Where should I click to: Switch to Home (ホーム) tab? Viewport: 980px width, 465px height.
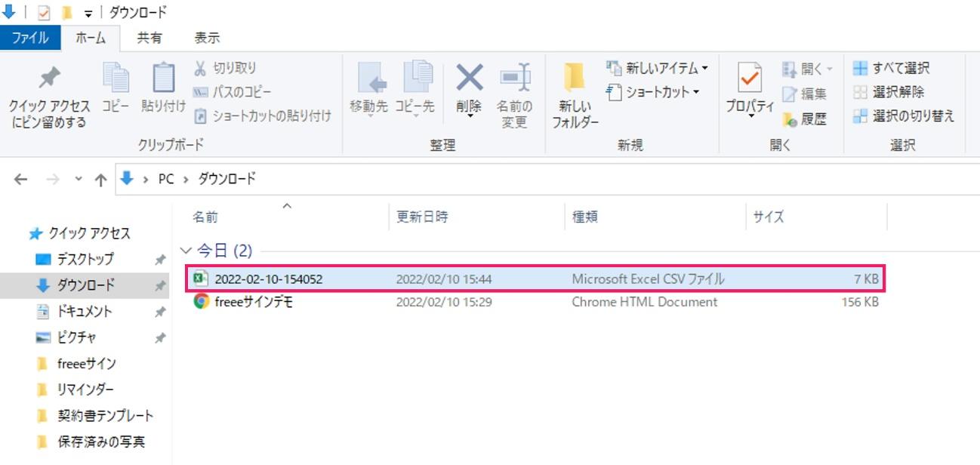click(x=91, y=37)
